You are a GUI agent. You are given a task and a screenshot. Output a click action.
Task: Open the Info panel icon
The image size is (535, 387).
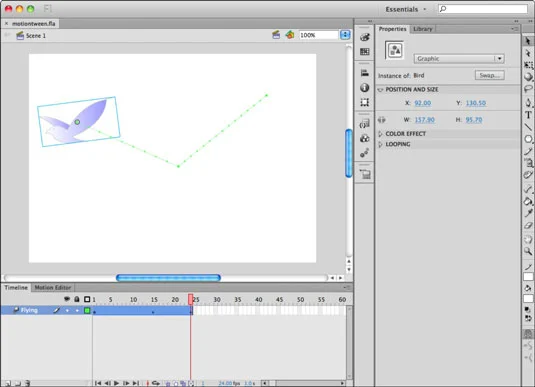[x=364, y=88]
